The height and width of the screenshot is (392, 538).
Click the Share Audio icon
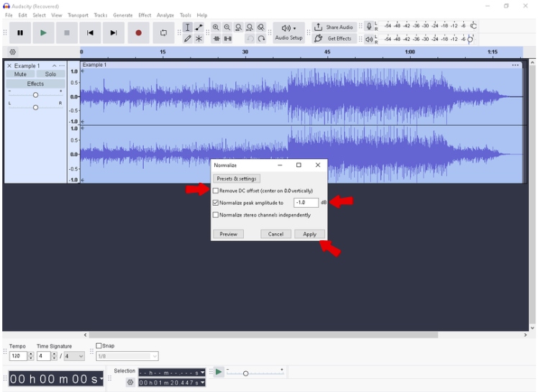click(319, 27)
